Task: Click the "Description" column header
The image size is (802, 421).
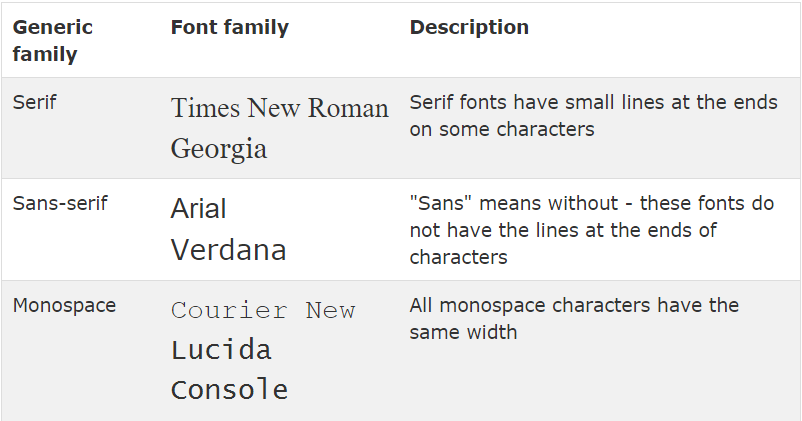Action: (469, 27)
